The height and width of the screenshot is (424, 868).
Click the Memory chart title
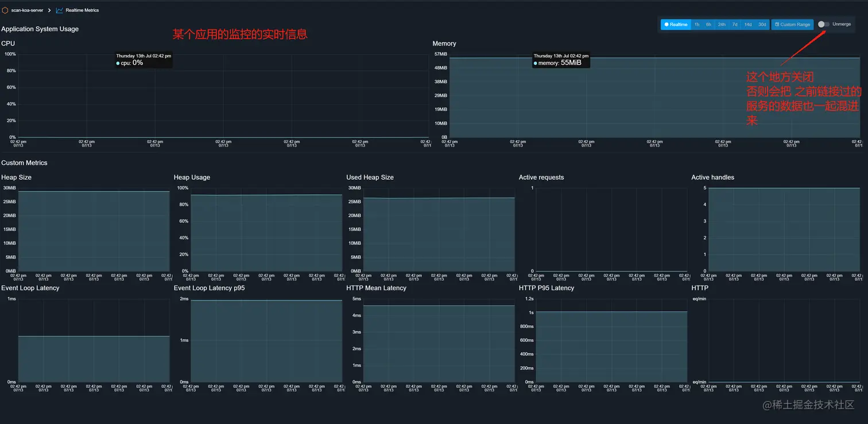click(444, 44)
